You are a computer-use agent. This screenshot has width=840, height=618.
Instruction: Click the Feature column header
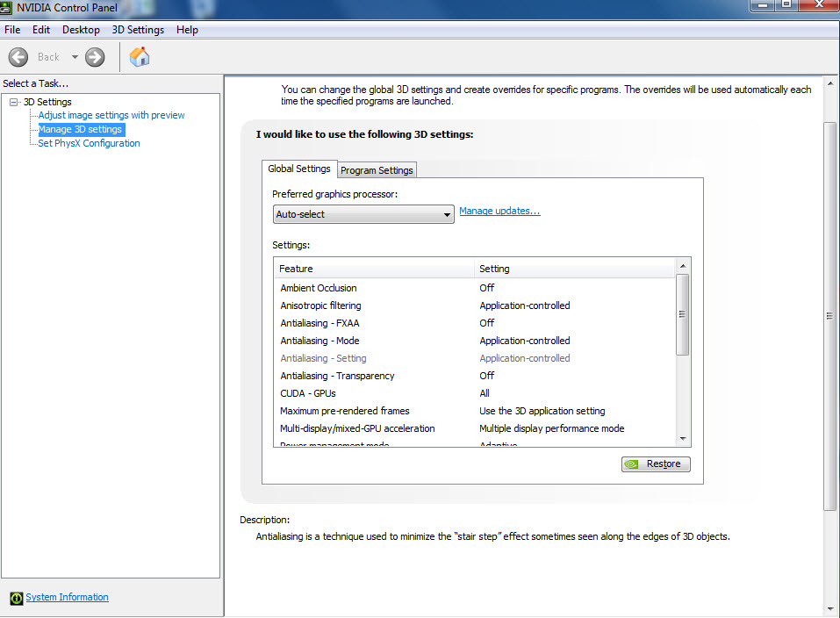pos(375,269)
